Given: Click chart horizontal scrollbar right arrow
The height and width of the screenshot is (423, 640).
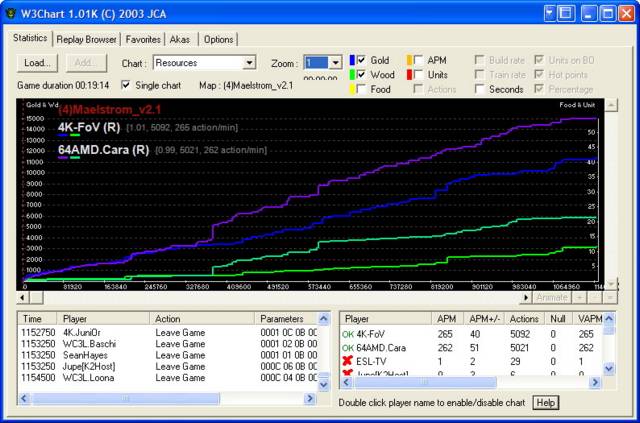Looking at the screenshot, I should click(526, 298).
